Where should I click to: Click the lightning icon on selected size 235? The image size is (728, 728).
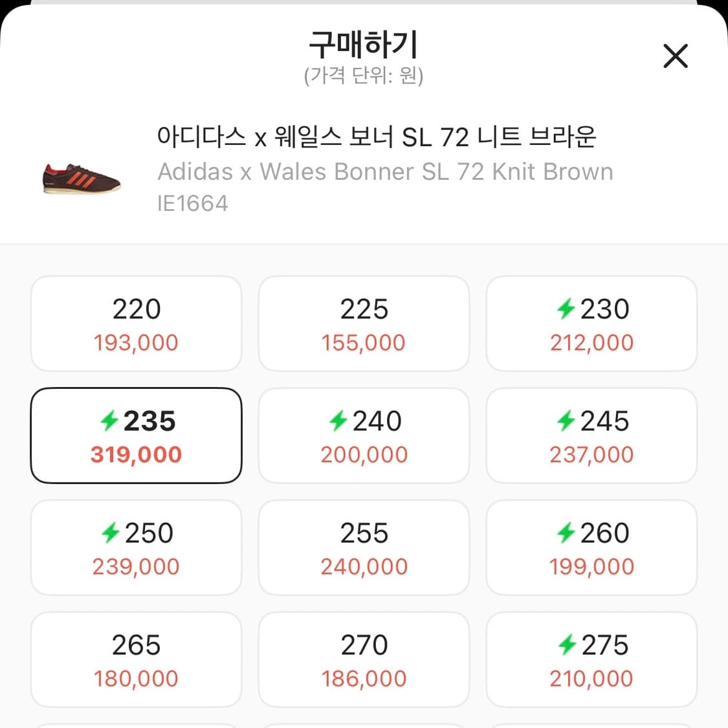tap(111, 421)
